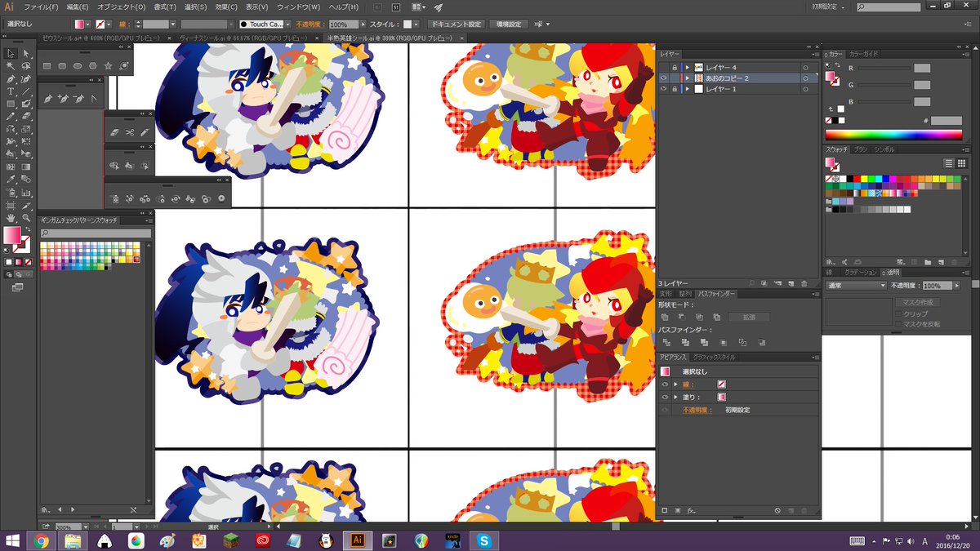Choose the Polygon shape tool in floating panel
Image resolution: width=980 pixels, height=551 pixels.
click(x=92, y=65)
